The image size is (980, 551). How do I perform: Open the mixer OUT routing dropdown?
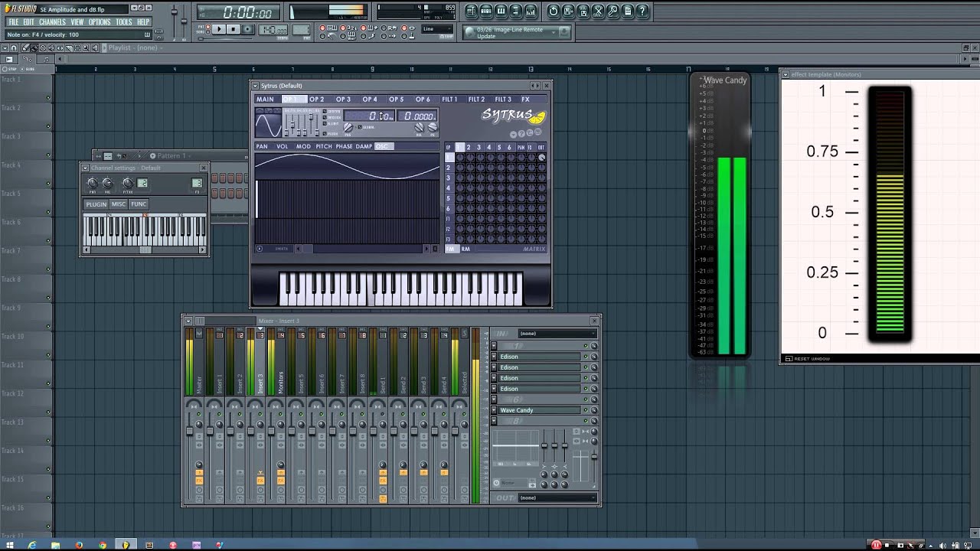pyautogui.click(x=557, y=497)
